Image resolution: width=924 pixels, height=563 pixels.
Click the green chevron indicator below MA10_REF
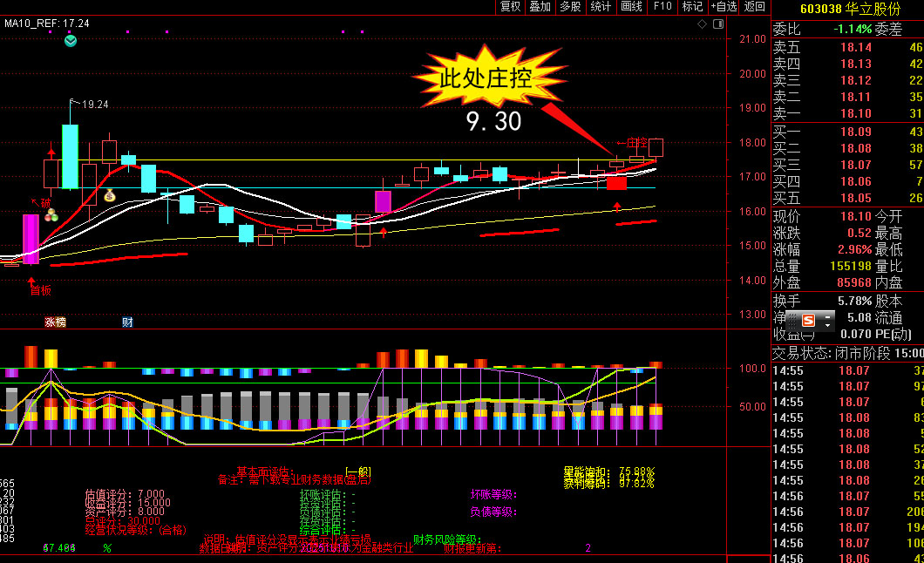pyautogui.click(x=71, y=40)
